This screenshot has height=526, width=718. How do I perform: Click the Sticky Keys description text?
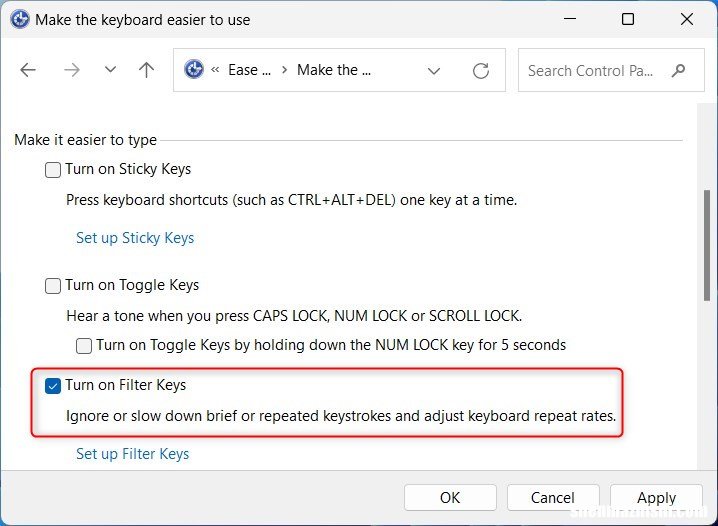(292, 200)
